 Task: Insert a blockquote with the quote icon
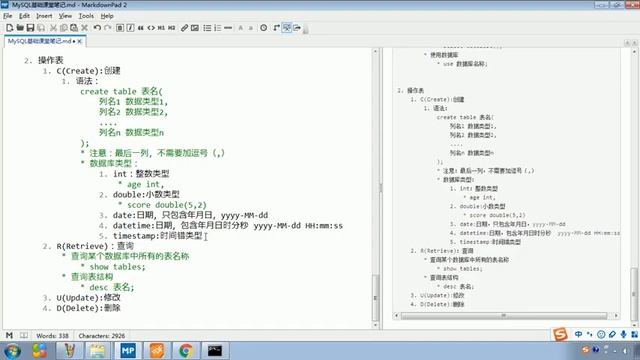pos(140,28)
